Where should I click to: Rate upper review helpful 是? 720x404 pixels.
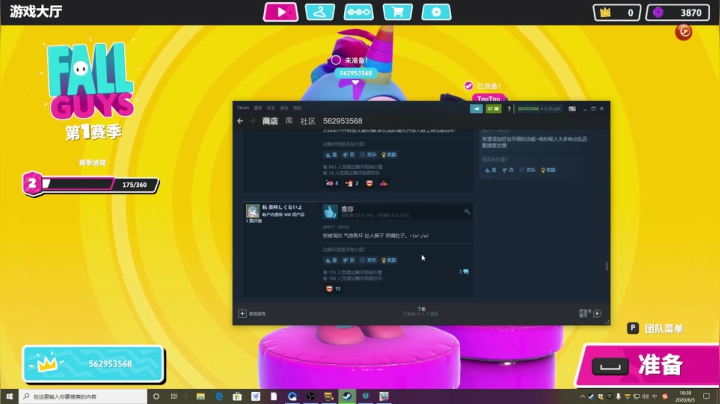(x=331, y=155)
